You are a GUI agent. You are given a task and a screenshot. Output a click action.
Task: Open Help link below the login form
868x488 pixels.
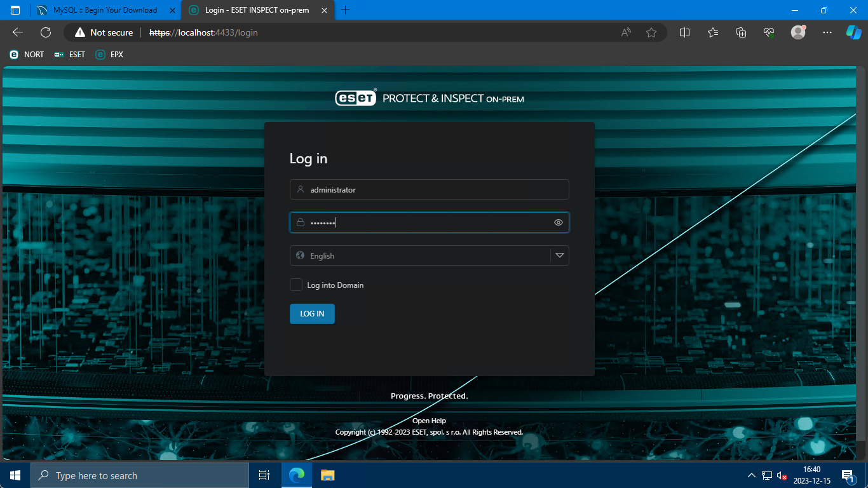(x=429, y=421)
